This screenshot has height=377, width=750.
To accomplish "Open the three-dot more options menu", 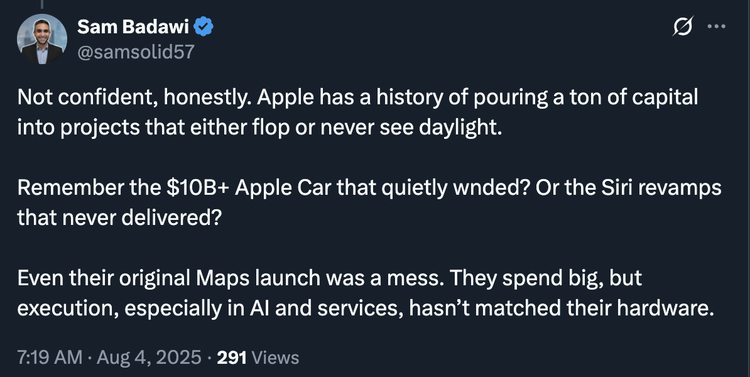I will (716, 26).
